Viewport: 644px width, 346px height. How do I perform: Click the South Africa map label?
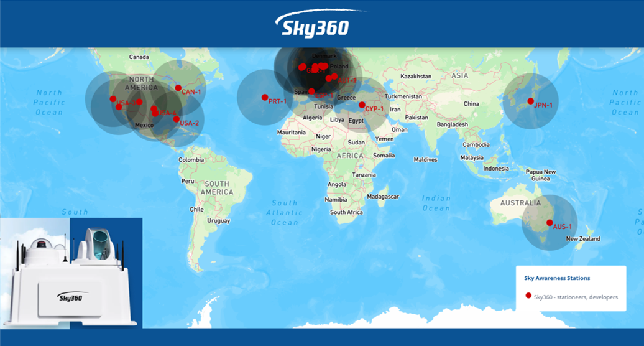coord(346,212)
